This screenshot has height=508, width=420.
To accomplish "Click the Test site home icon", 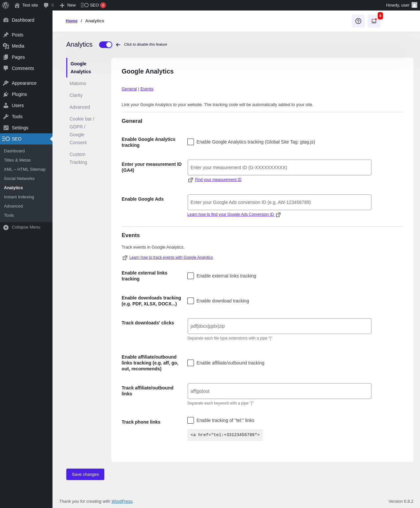I will coord(17,5).
